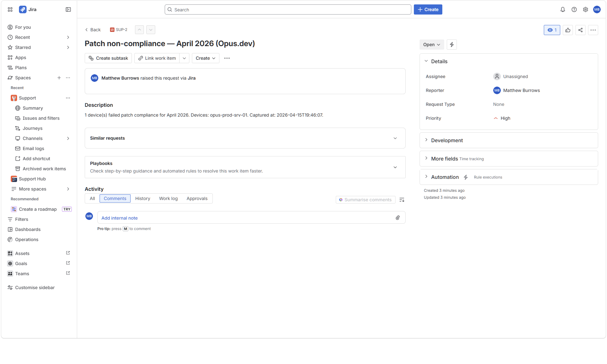Viewport: 607px width, 364px height.
Task: Click the Jira logo icon
Action: [22, 9]
